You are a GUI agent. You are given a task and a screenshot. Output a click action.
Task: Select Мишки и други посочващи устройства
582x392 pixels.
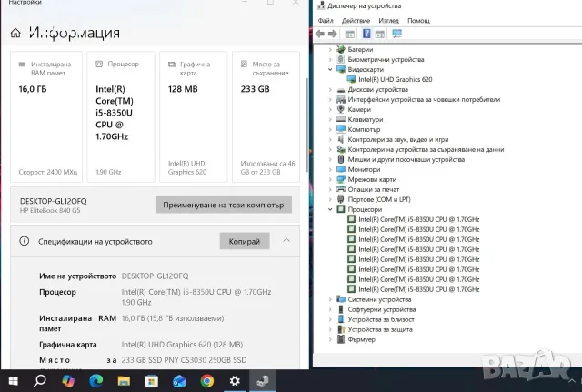406,160
